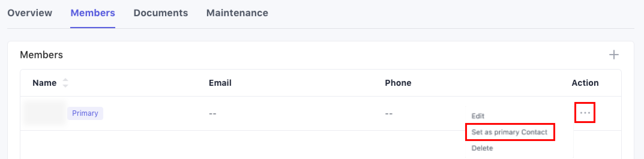Click the Email column header
Screen dimensions: 644x159
220,83
